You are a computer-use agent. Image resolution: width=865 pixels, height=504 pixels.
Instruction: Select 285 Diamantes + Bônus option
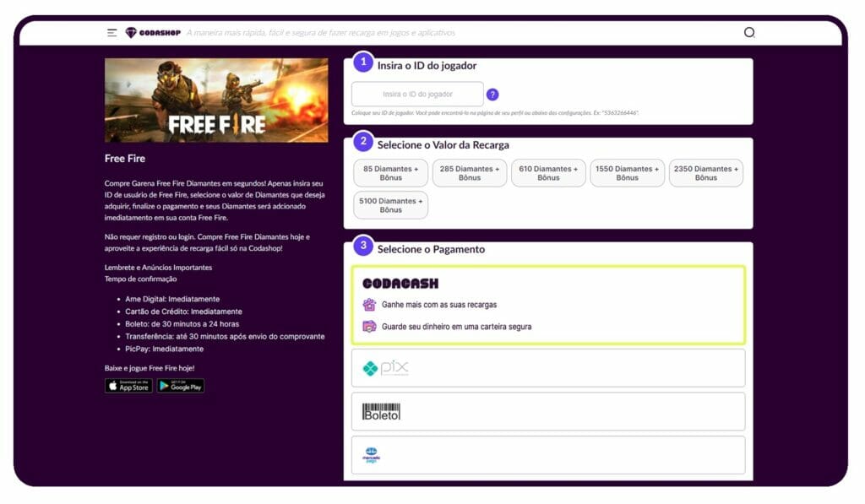[x=470, y=173]
